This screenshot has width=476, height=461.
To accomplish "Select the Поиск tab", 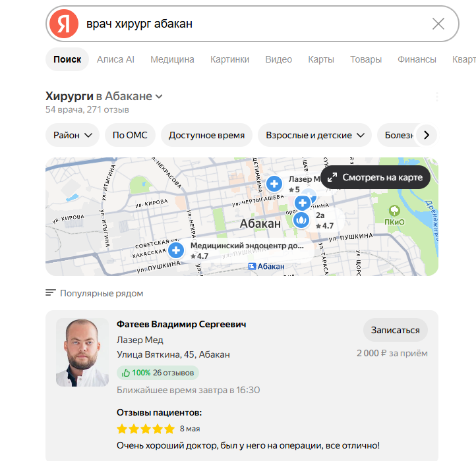I will [x=67, y=59].
